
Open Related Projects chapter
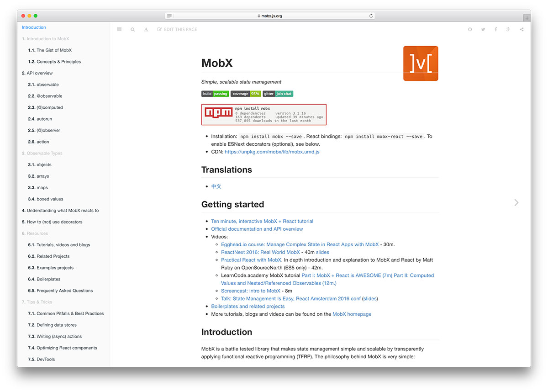pyautogui.click(x=49, y=256)
